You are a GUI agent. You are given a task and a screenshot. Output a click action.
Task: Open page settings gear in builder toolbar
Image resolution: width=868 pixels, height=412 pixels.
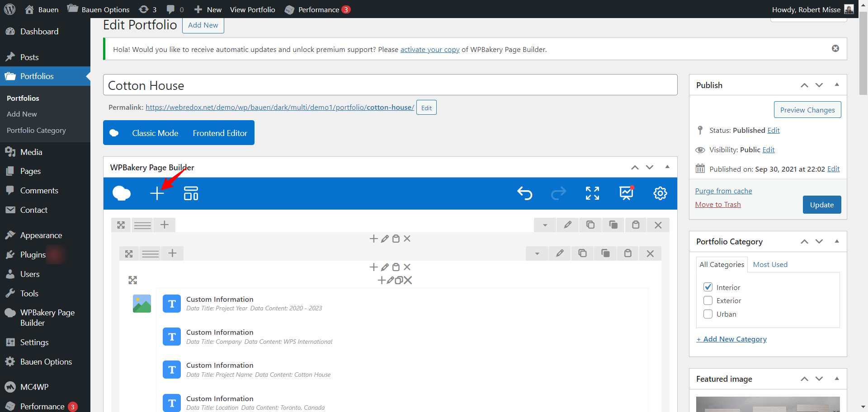click(x=660, y=193)
